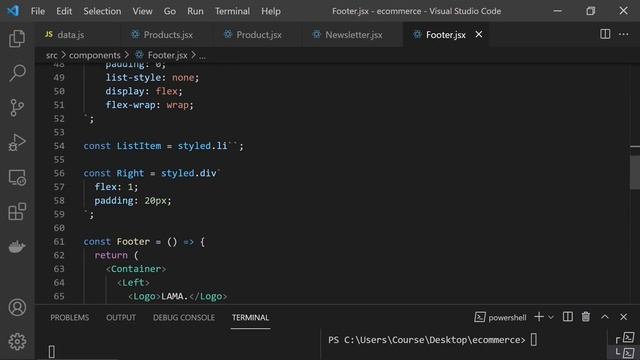Close the Footer.jsx tab
640x360 pixels.
click(x=479, y=35)
